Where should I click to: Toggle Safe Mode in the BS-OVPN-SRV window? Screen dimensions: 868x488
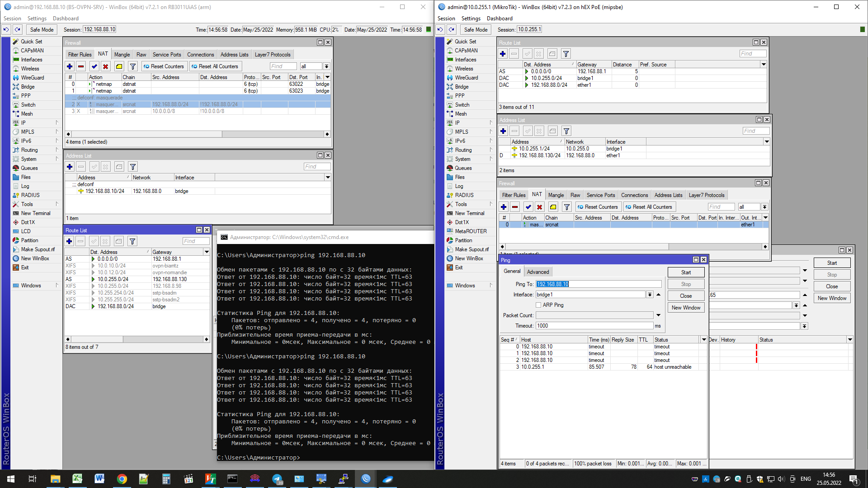[x=42, y=30]
